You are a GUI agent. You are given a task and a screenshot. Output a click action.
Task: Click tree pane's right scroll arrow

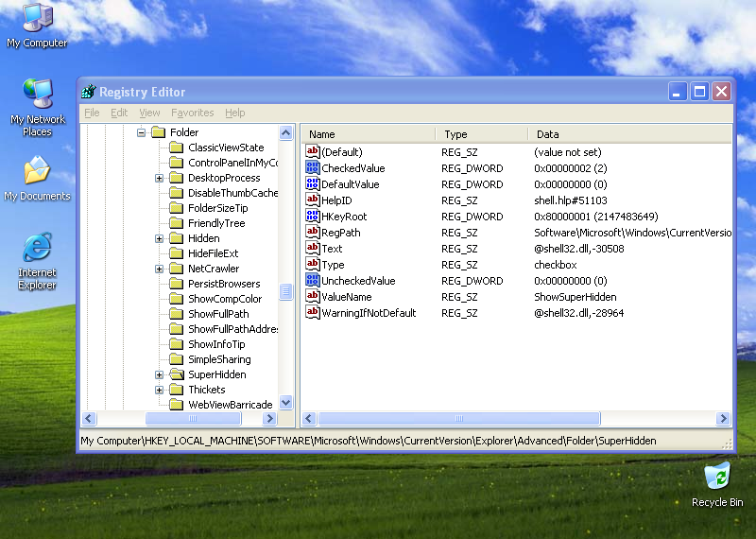(270, 418)
